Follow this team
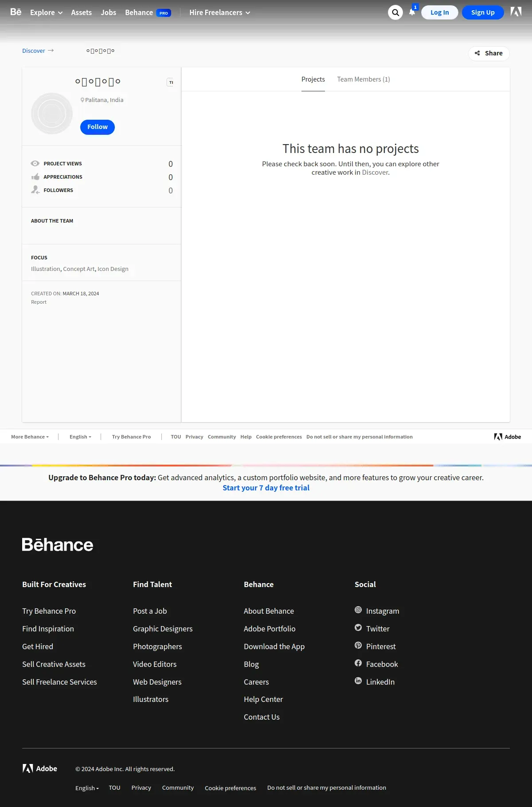The height and width of the screenshot is (807, 532). click(98, 127)
